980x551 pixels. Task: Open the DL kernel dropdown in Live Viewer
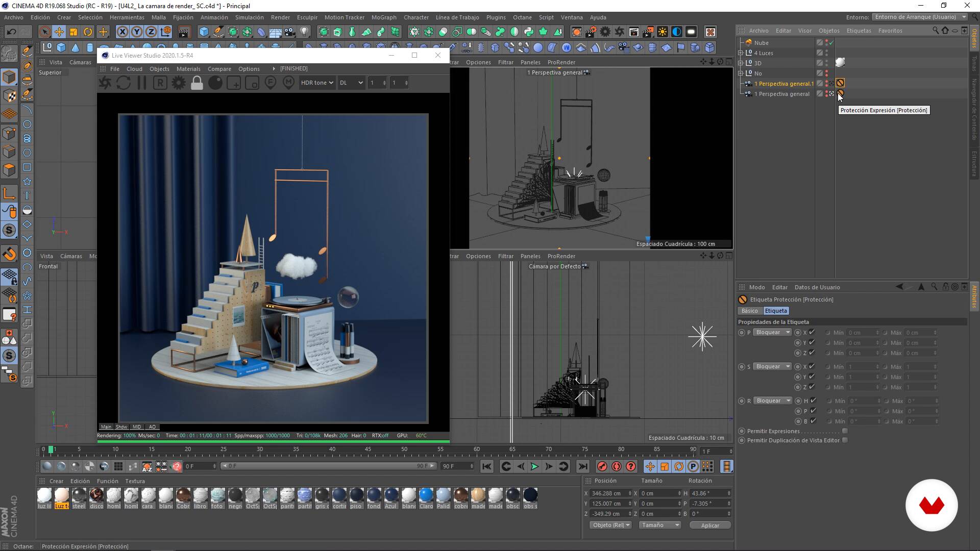(x=351, y=83)
